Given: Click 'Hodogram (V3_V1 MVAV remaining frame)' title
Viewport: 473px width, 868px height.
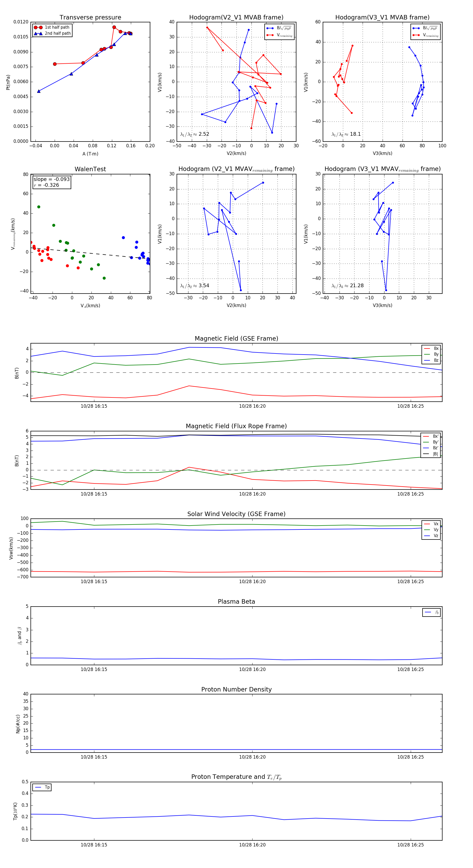Looking at the screenshot, I should tap(382, 169).
